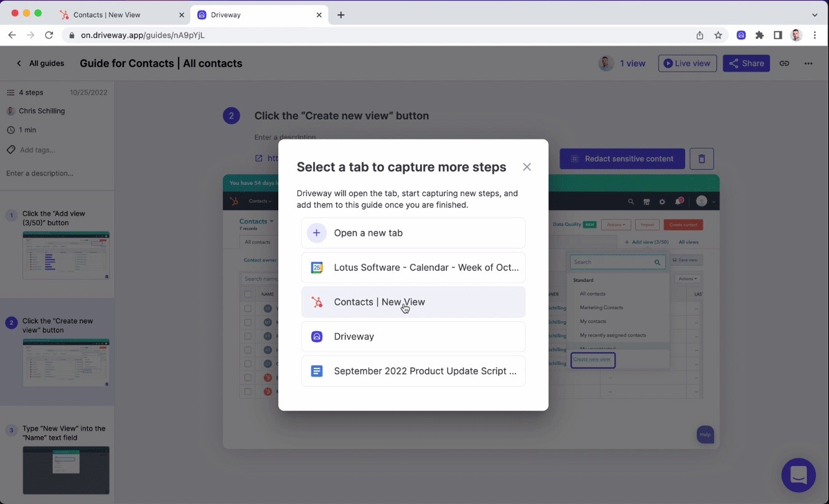Open a new browser tab with plus
Screen dimensions: 829x504
click(x=340, y=15)
